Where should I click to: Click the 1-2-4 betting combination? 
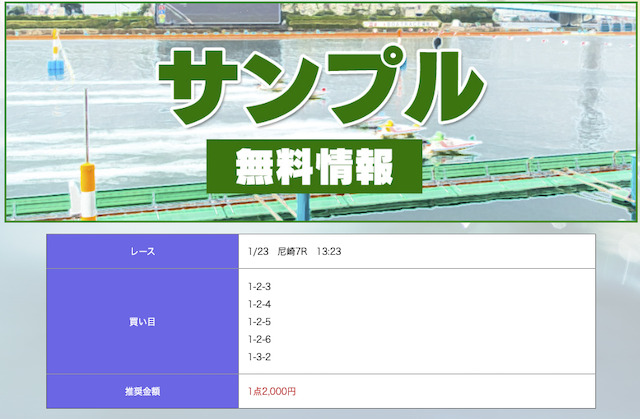tap(260, 304)
